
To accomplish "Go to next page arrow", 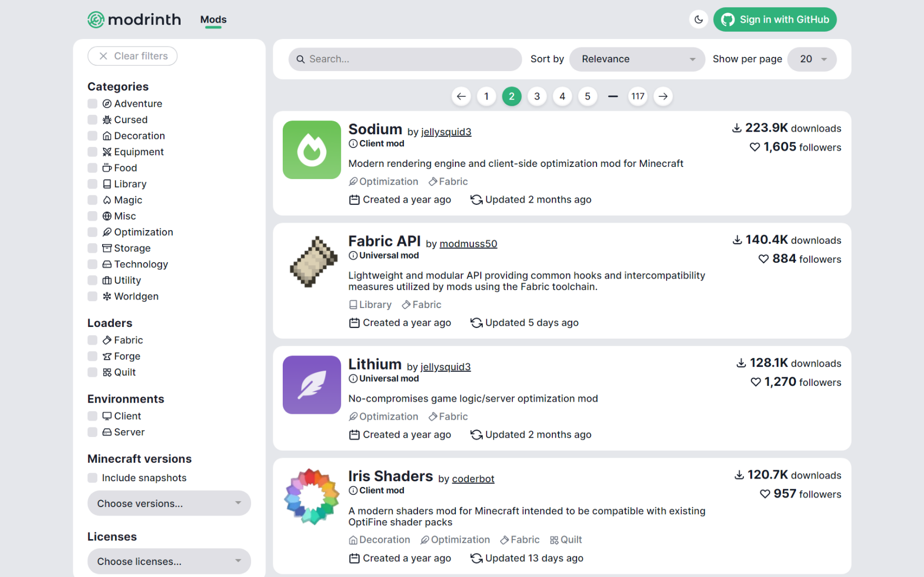I will (663, 96).
